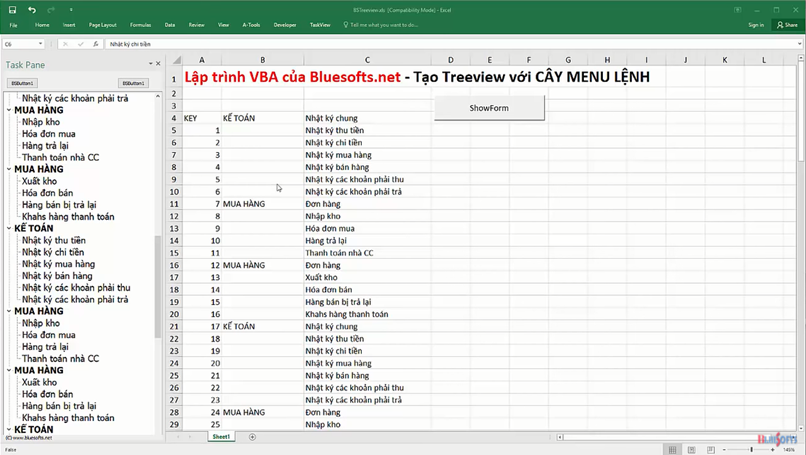Open the A-Tools add-in tab
This screenshot has height=455, width=806.
pos(251,25)
